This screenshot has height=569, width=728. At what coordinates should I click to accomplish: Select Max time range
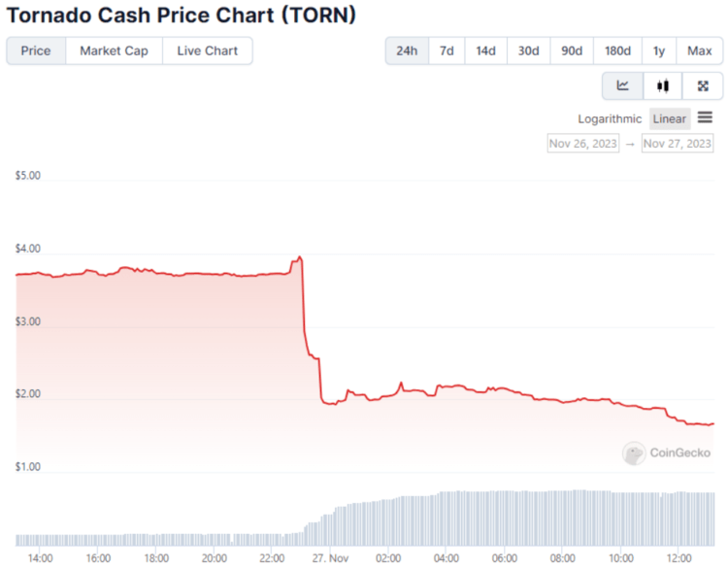[700, 50]
